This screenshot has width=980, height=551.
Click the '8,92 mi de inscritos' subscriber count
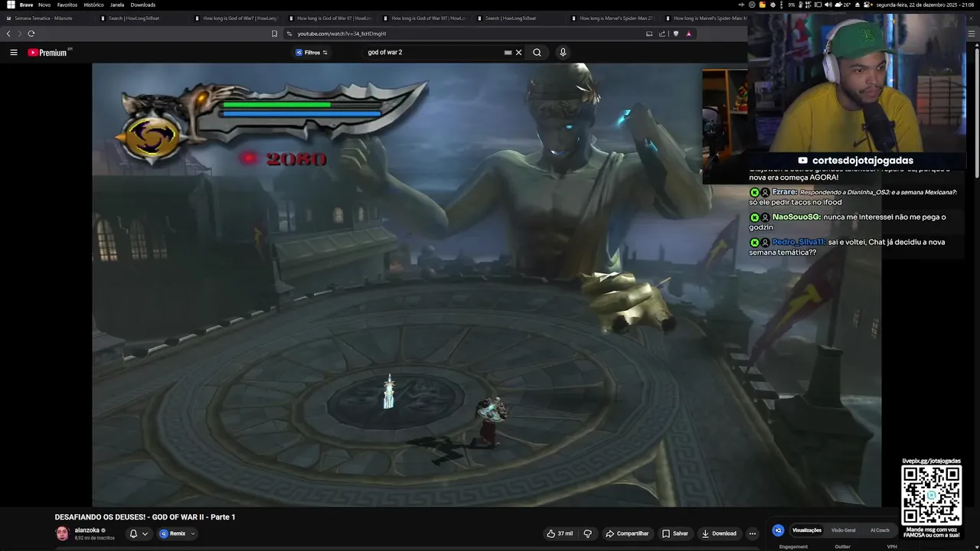[x=94, y=538]
